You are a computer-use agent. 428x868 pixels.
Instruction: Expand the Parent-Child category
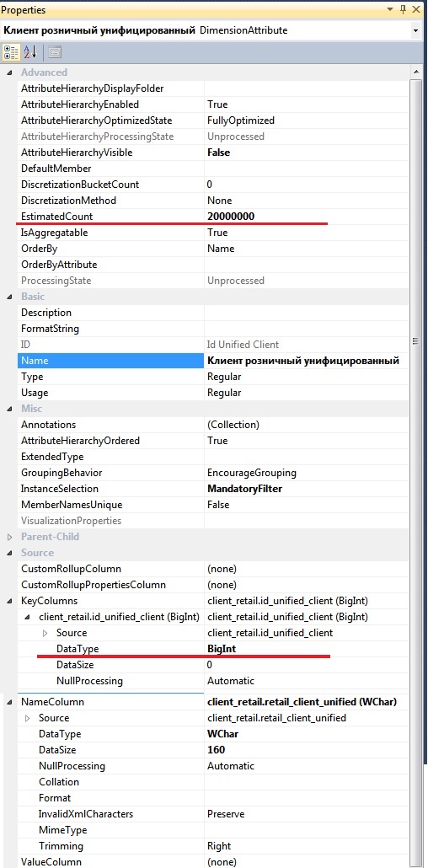(x=9, y=537)
